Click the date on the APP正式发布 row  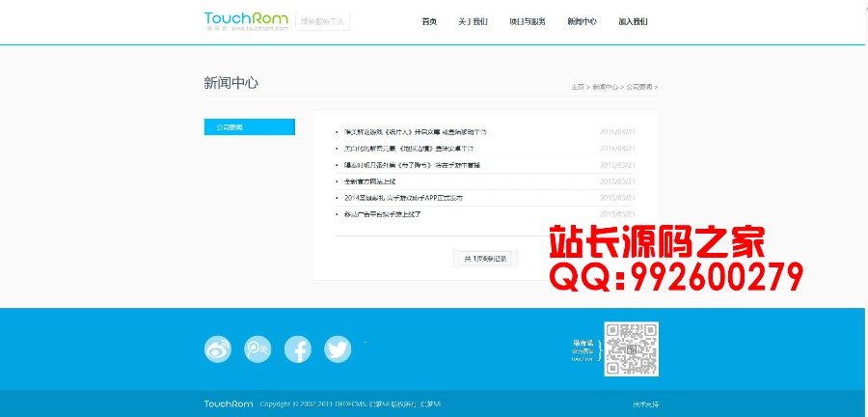[x=618, y=198]
